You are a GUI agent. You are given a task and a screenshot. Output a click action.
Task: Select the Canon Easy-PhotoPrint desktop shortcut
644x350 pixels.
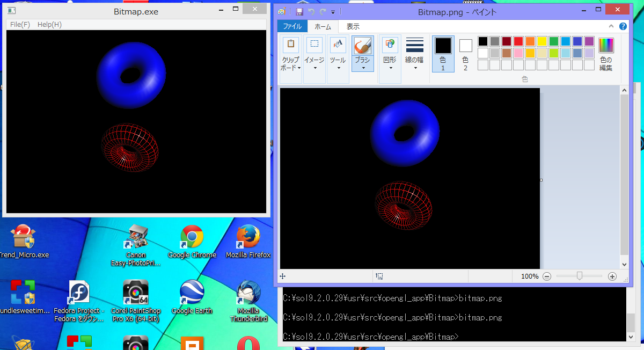(136, 246)
